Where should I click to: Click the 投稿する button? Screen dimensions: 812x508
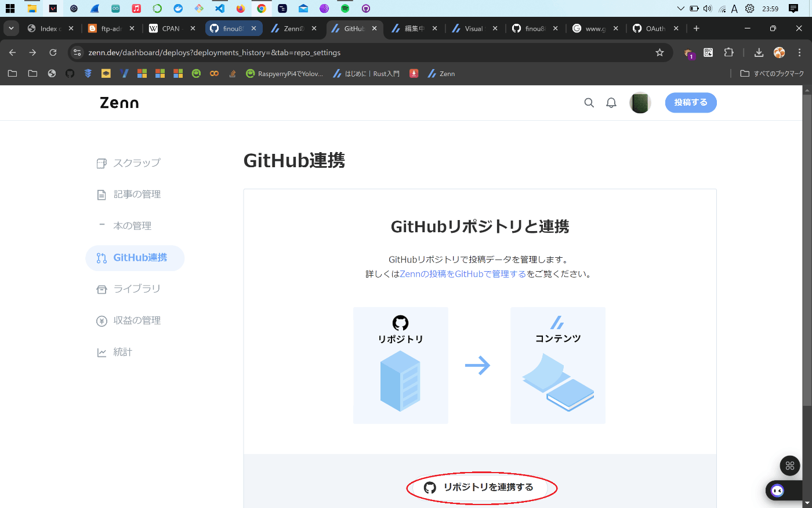pos(691,102)
